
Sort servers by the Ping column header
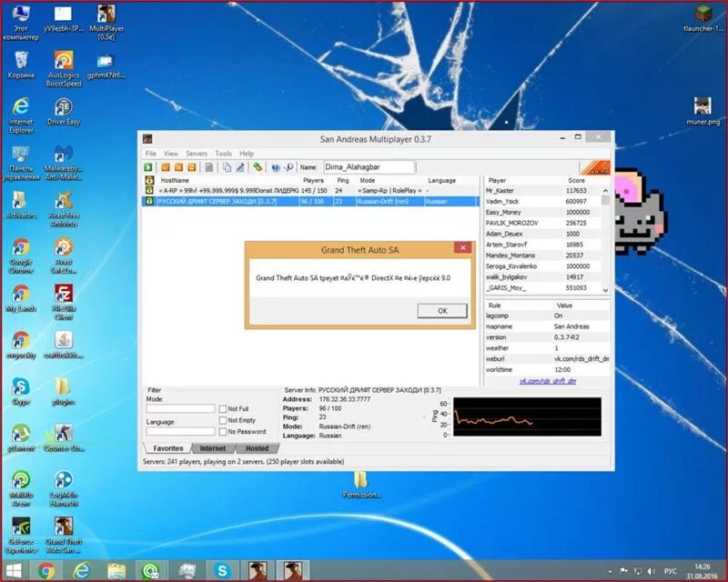pyautogui.click(x=344, y=180)
